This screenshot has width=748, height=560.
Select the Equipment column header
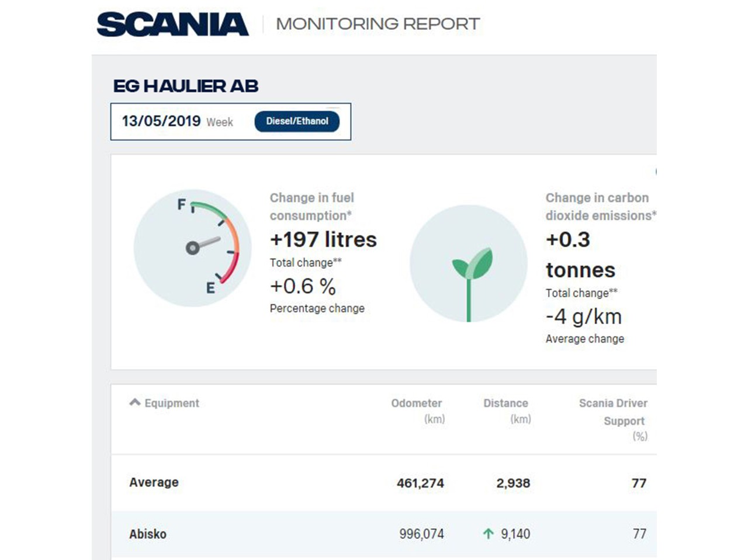pyautogui.click(x=172, y=404)
